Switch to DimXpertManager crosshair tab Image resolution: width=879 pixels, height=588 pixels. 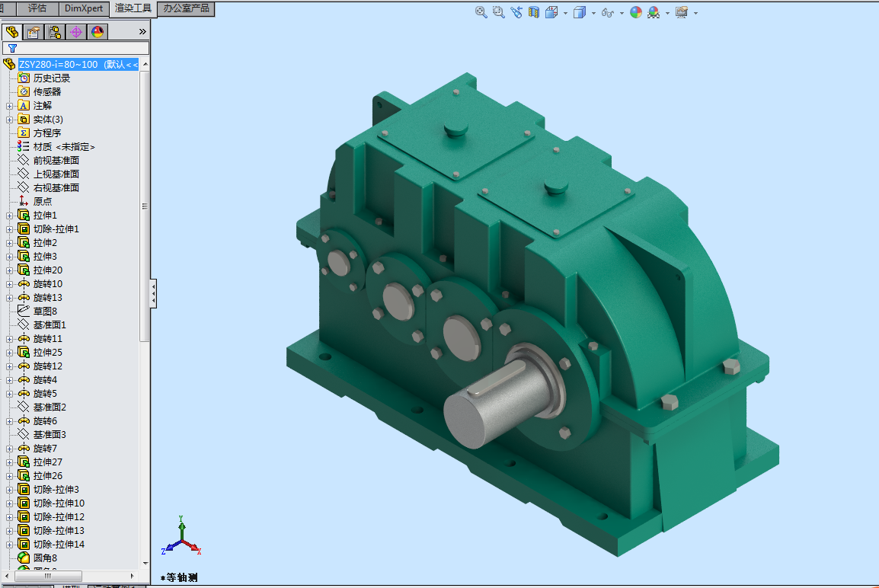(x=75, y=32)
